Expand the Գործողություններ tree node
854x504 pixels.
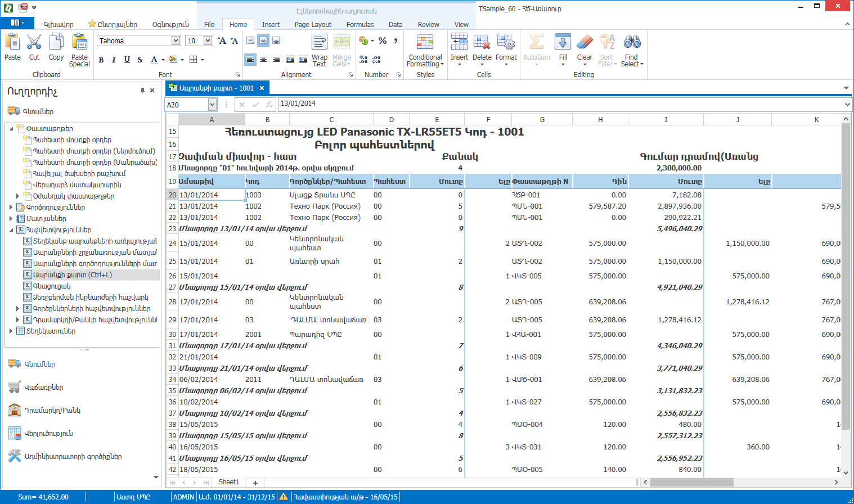coord(11,208)
